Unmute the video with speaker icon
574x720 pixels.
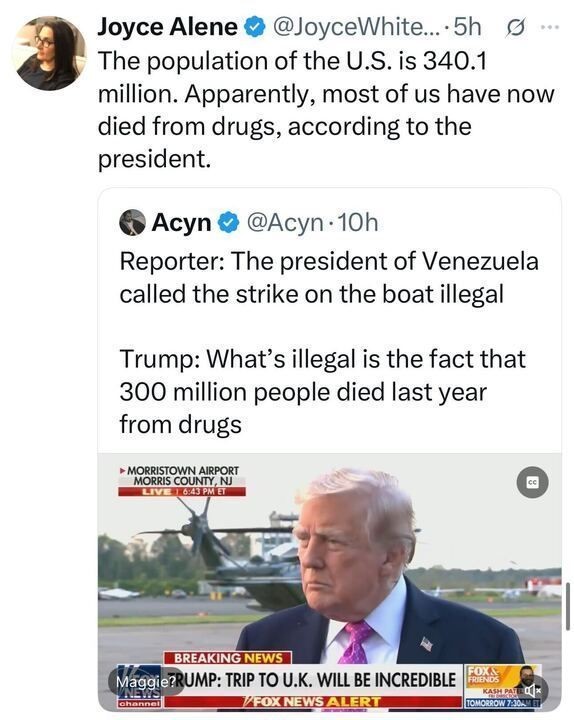click(533, 690)
